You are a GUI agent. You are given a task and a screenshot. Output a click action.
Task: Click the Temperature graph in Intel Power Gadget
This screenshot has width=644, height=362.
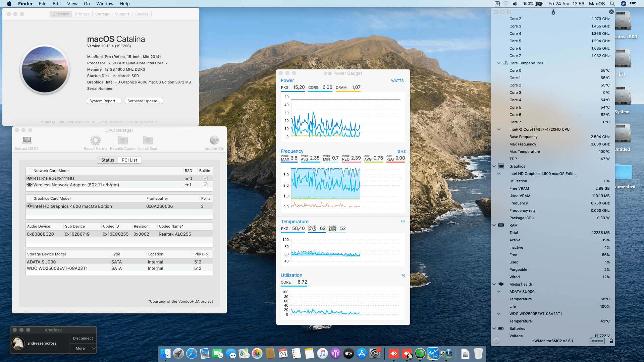[343, 250]
